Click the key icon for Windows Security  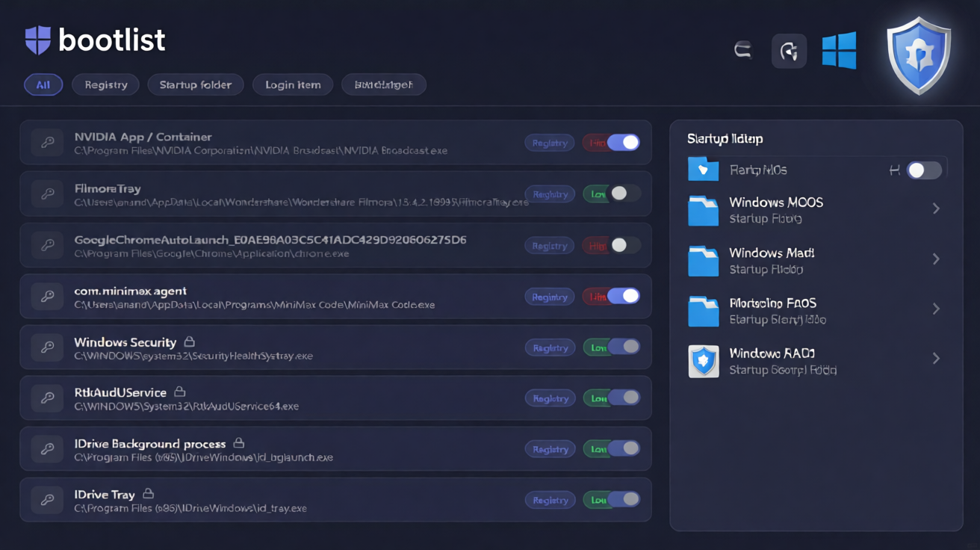click(x=47, y=347)
